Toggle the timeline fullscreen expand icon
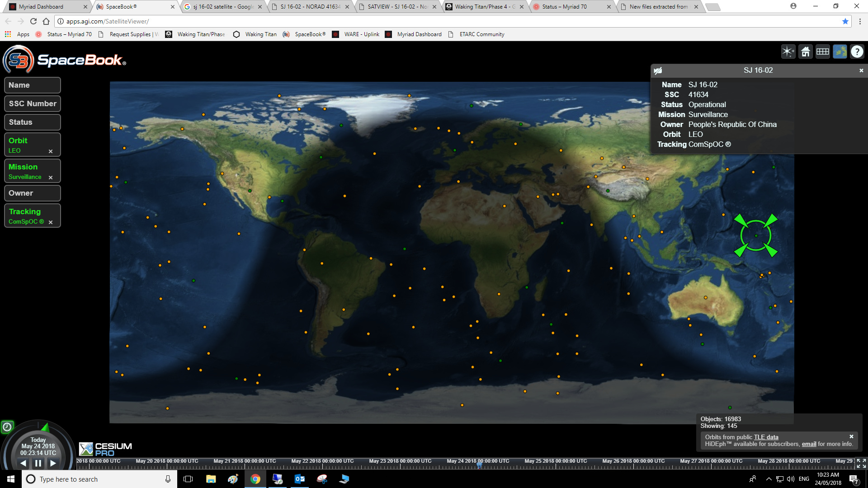This screenshot has height=488, width=868. [861, 463]
